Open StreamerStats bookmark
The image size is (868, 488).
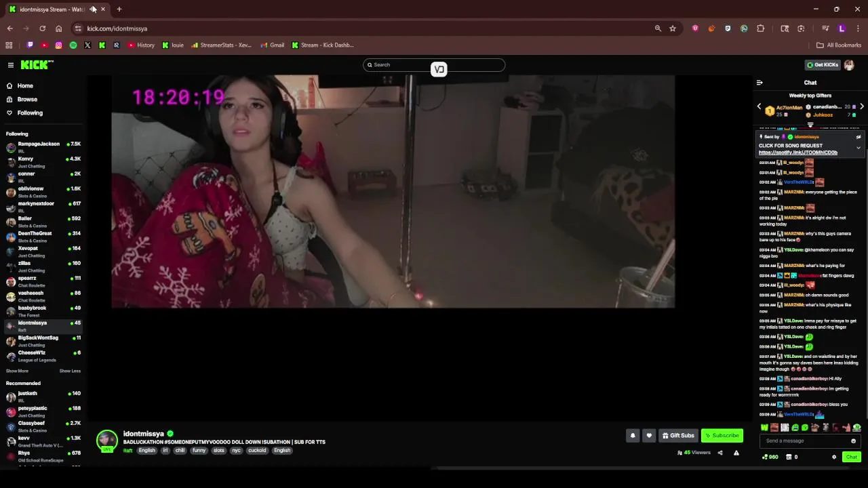(x=221, y=45)
